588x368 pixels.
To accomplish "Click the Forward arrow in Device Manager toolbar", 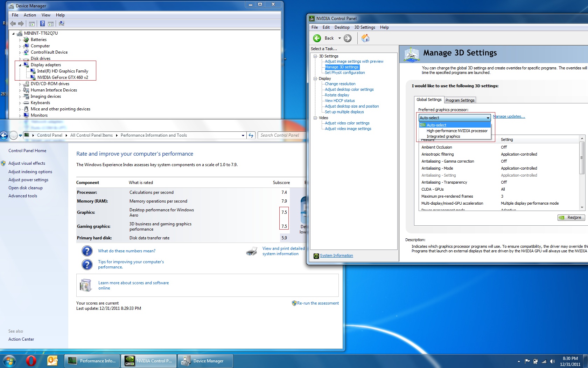I will [21, 23].
